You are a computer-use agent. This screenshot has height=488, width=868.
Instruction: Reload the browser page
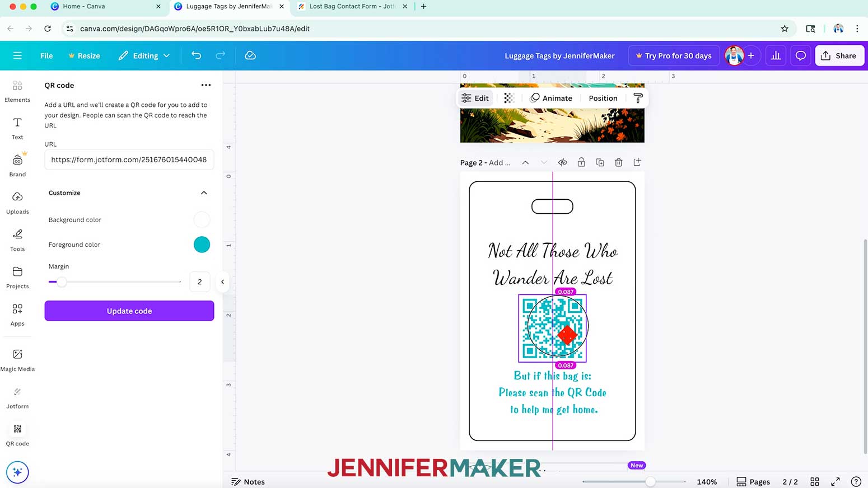[x=48, y=29]
